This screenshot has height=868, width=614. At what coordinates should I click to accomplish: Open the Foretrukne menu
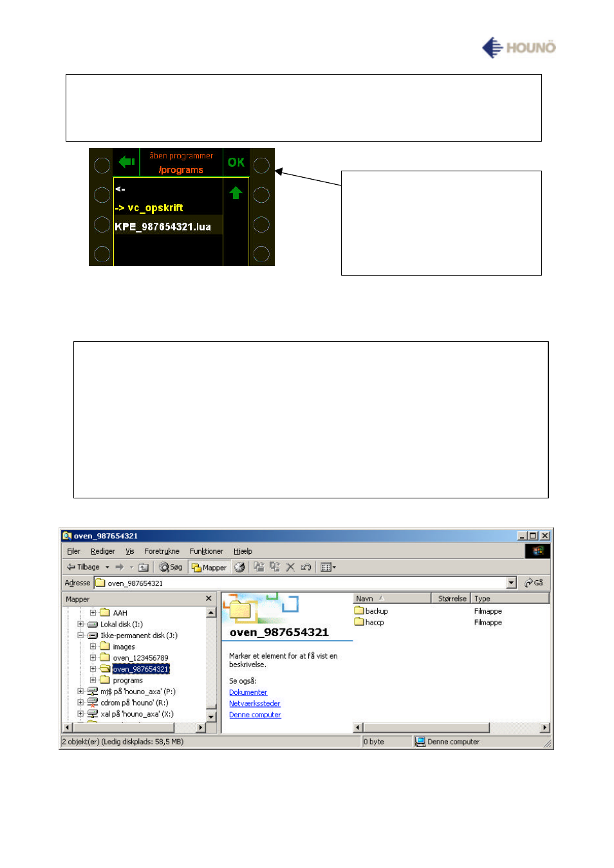[x=162, y=551]
